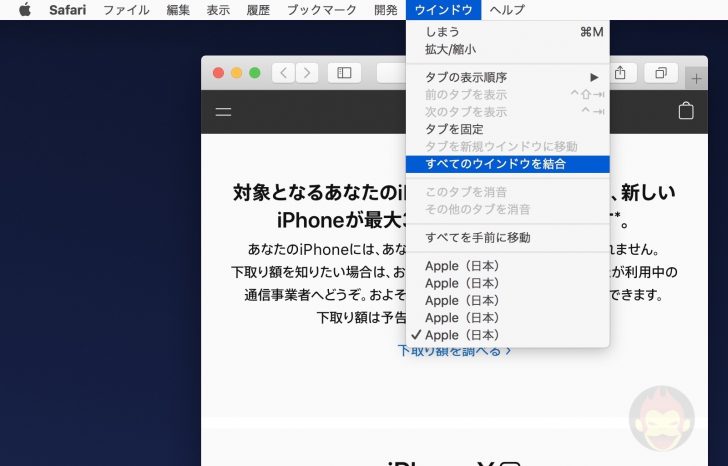Viewport: 728px width, 466px height.
Task: Add a new tab with plus button
Action: pyautogui.click(x=696, y=79)
